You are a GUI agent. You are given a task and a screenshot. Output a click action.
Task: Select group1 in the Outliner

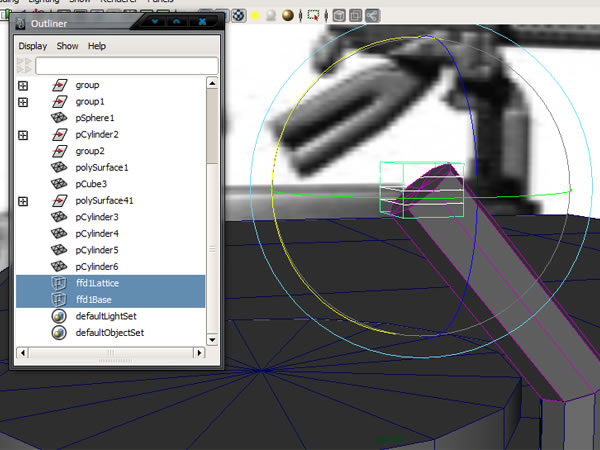pos(90,102)
